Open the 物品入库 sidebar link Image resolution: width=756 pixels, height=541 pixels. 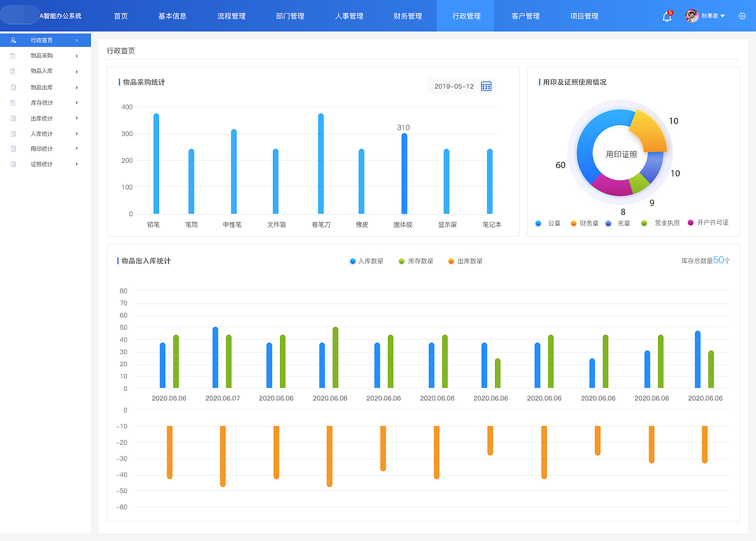point(41,71)
